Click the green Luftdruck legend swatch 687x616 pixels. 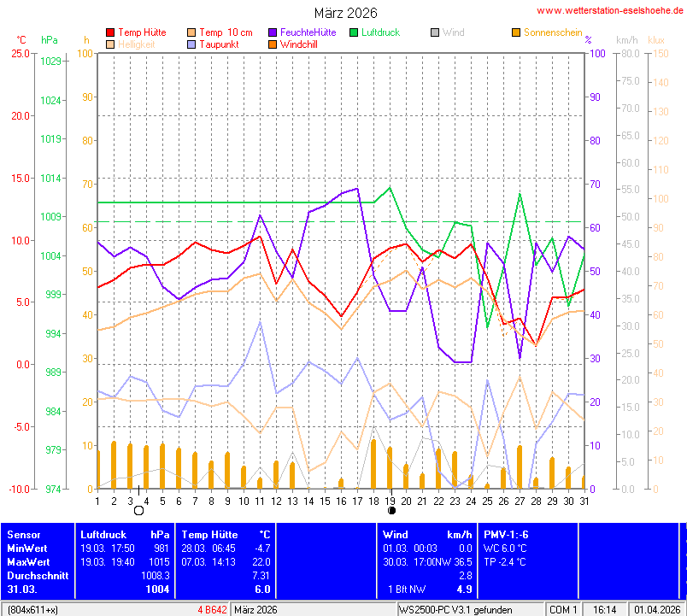tap(354, 32)
